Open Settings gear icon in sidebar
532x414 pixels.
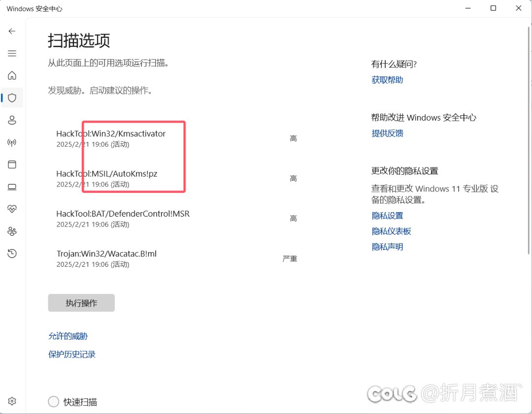[x=12, y=401]
